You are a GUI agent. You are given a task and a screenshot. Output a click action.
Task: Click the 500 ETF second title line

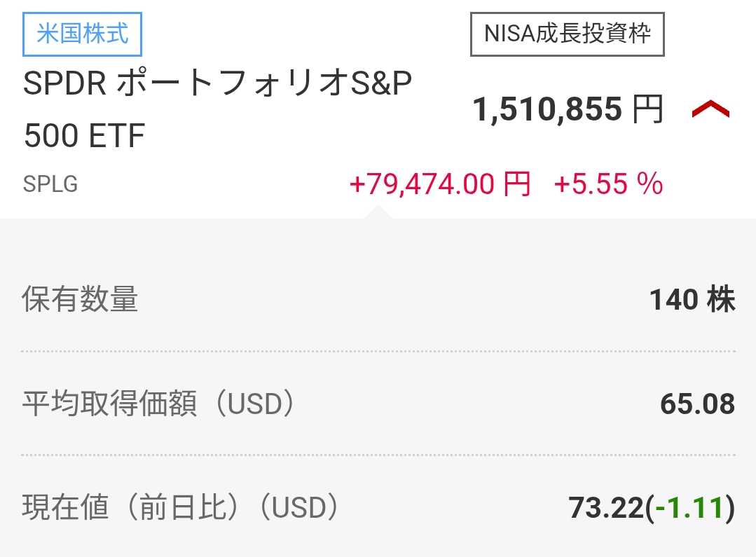tap(84, 136)
